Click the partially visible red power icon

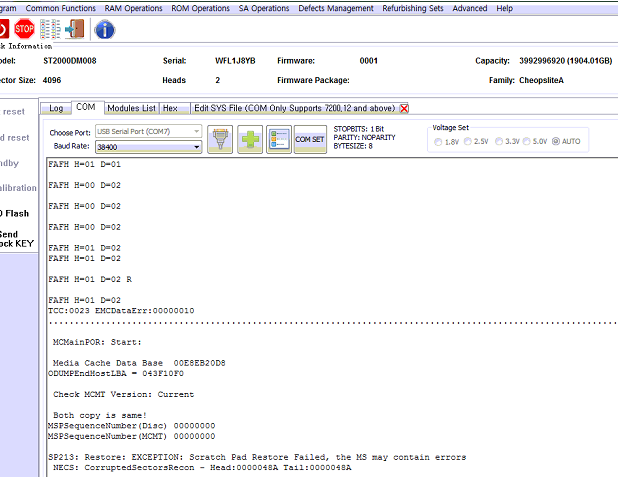click(4, 29)
